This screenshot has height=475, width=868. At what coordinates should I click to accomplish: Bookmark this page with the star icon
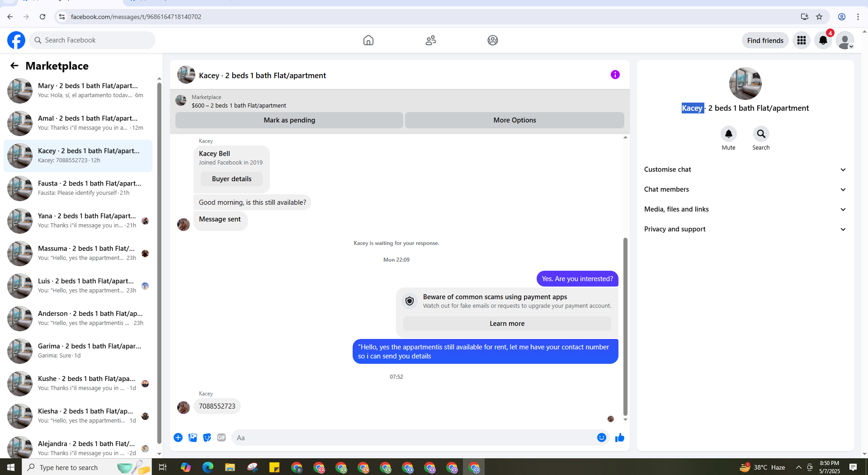pos(819,17)
